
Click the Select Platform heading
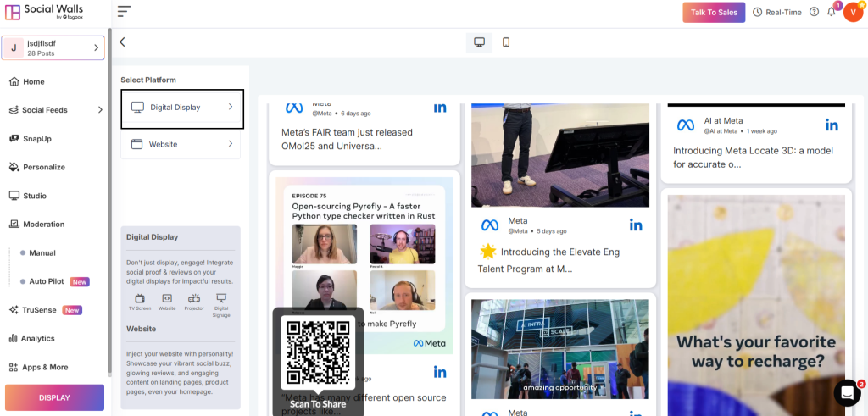[148, 80]
